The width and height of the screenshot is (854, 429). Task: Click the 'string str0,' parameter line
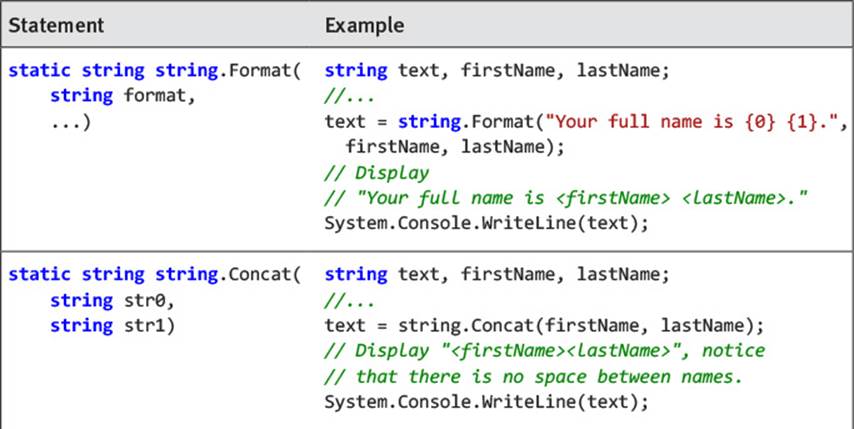click(112, 300)
